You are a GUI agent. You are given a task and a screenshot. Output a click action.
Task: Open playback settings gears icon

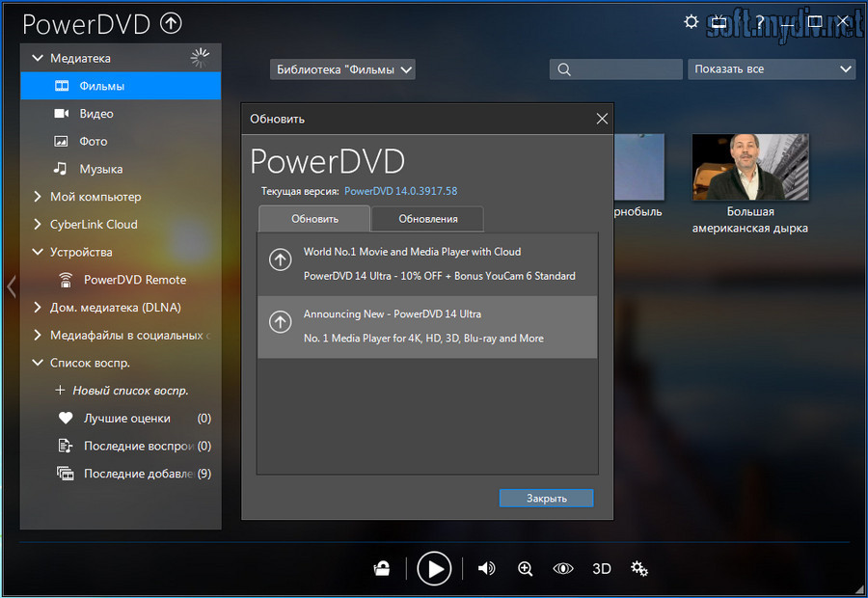coord(639,569)
